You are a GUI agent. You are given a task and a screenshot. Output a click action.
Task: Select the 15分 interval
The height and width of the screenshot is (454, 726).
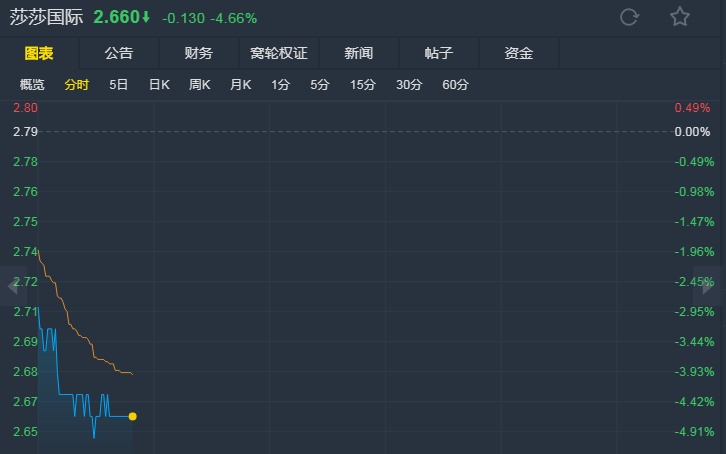pyautogui.click(x=362, y=85)
